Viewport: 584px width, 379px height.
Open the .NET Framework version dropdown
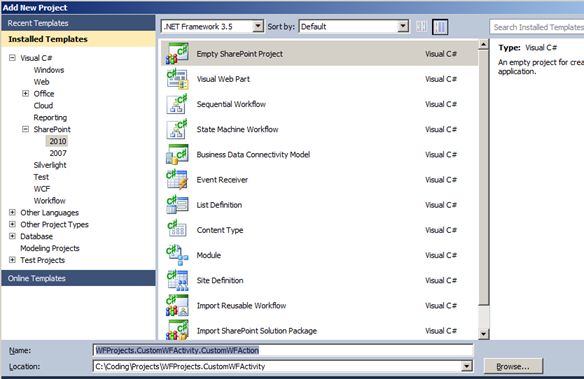[x=258, y=26]
